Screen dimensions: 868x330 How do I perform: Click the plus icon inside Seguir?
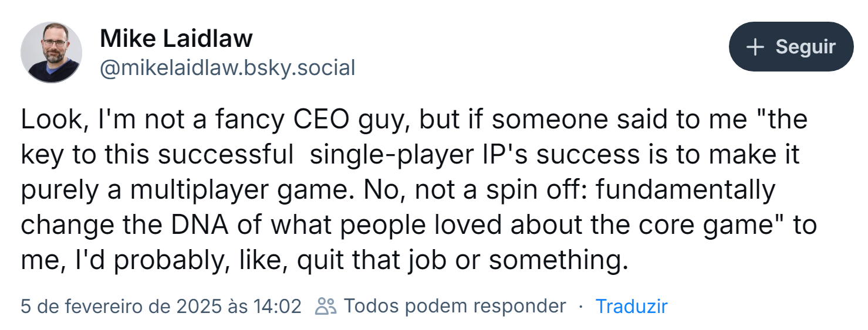(x=756, y=47)
